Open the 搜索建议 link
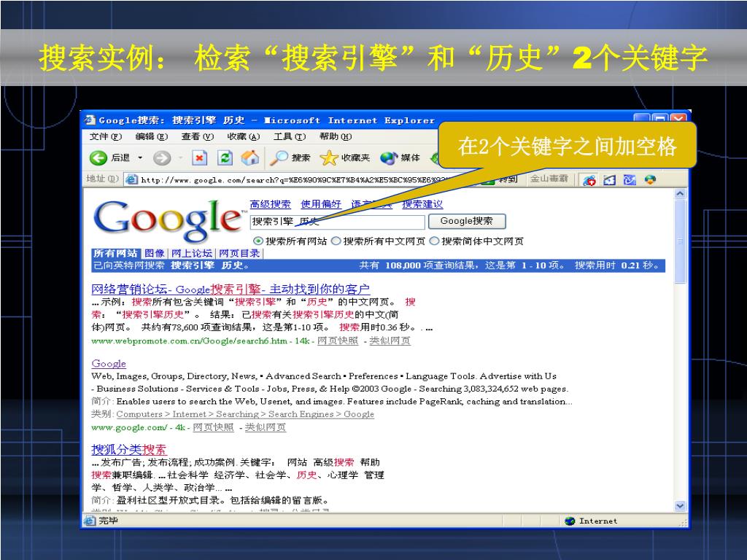Viewport: 747px width, 560px height. tap(422, 204)
